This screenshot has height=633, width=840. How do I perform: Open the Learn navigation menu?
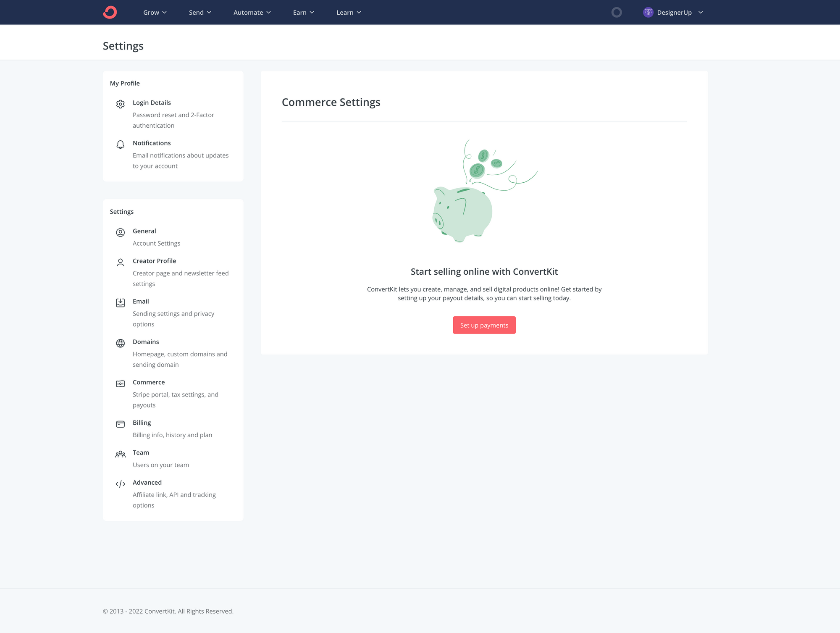349,13
